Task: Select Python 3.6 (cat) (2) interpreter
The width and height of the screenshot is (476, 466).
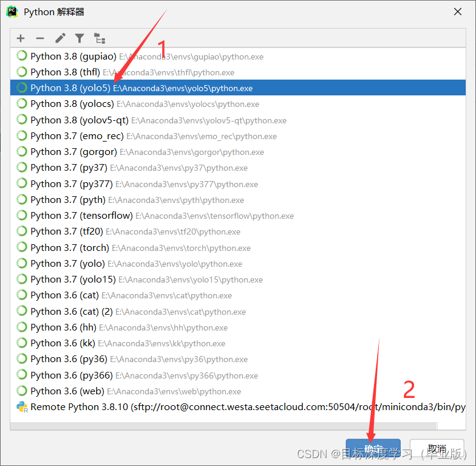Action: point(238,311)
